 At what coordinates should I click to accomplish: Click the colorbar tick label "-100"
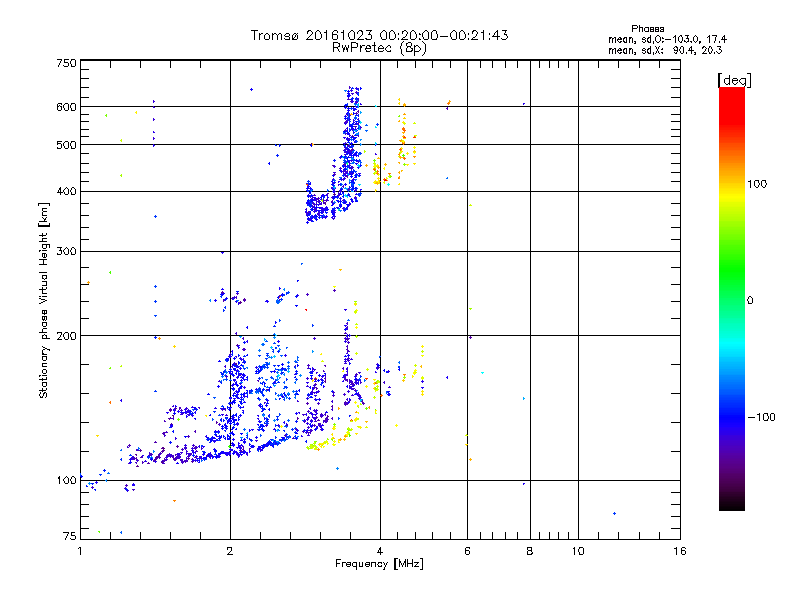click(761, 417)
